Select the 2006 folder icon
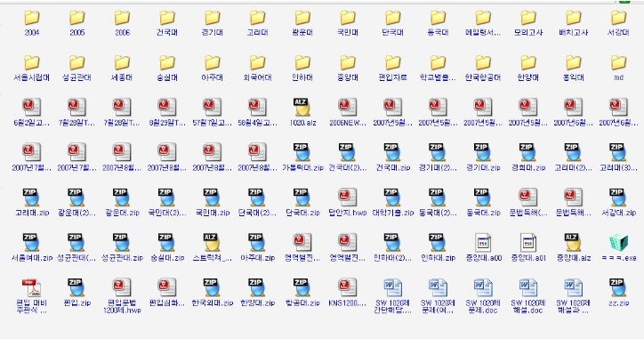Image resolution: width=644 pixels, height=339 pixels. pyautogui.click(x=122, y=18)
